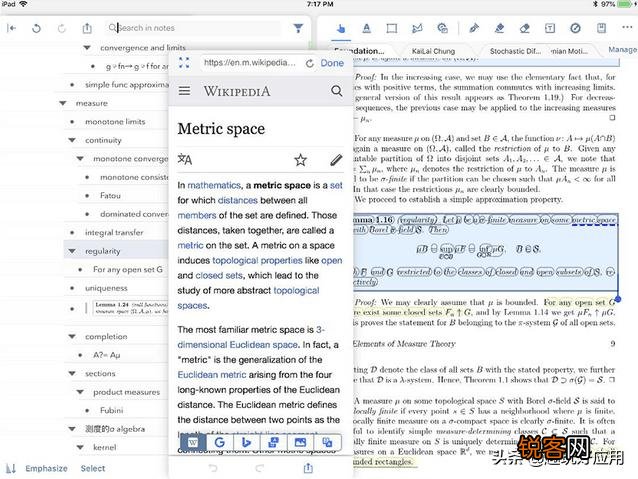Open the Wikipedia hamburger menu
The width and height of the screenshot is (638, 479).
click(x=184, y=91)
